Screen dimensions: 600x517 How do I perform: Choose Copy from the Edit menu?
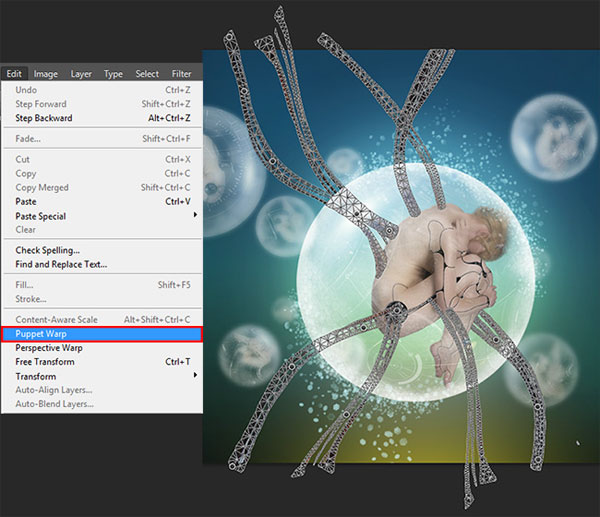102,173
